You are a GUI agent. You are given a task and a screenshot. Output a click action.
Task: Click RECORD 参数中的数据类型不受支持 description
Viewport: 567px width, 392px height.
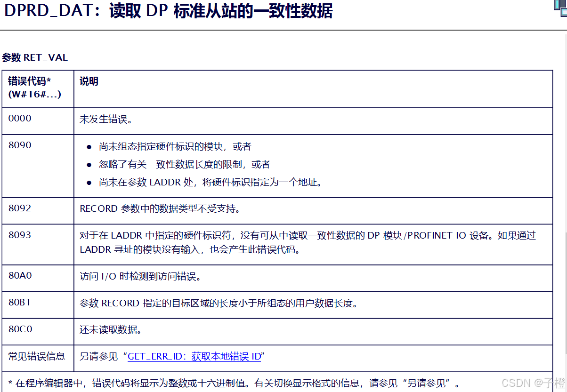point(160,208)
